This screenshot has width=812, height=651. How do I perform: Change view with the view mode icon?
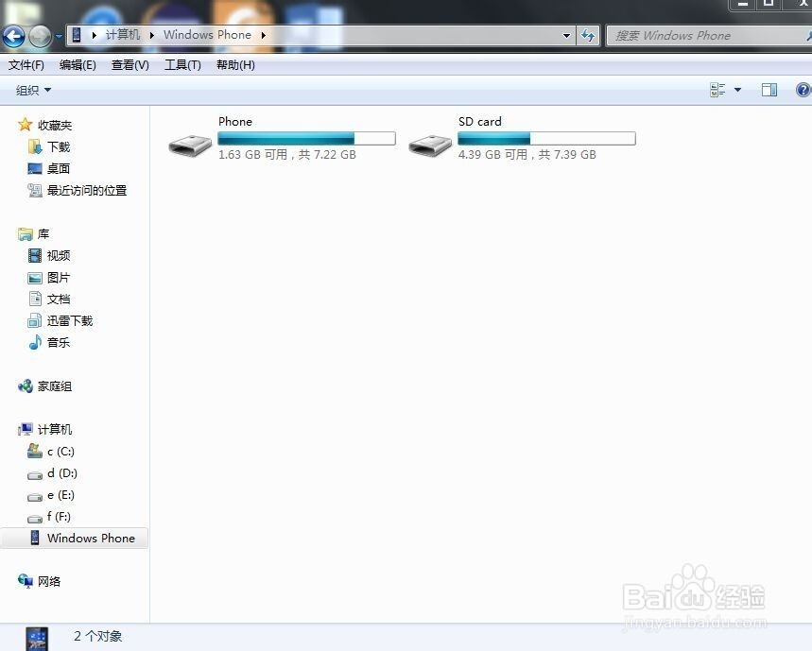717,90
